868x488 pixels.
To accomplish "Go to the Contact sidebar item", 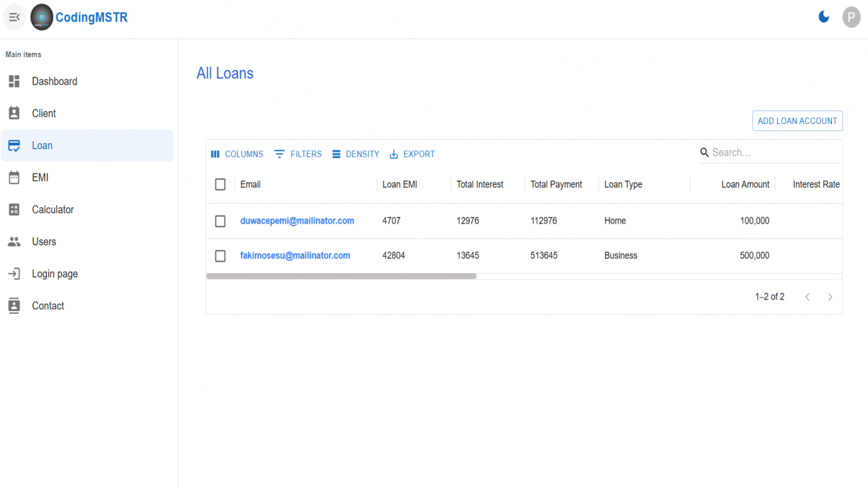I will coord(87,306).
